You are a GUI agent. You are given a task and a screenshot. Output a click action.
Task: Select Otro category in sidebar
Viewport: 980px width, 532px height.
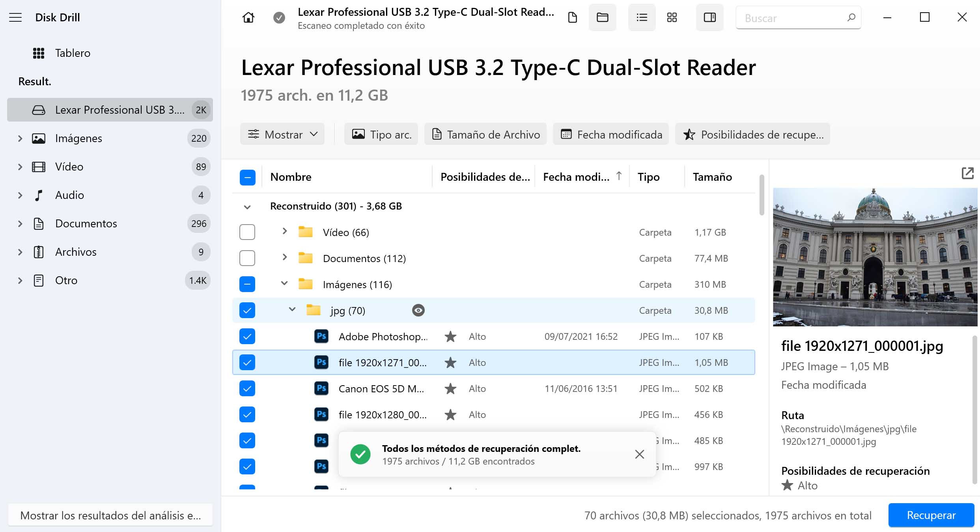(110, 280)
